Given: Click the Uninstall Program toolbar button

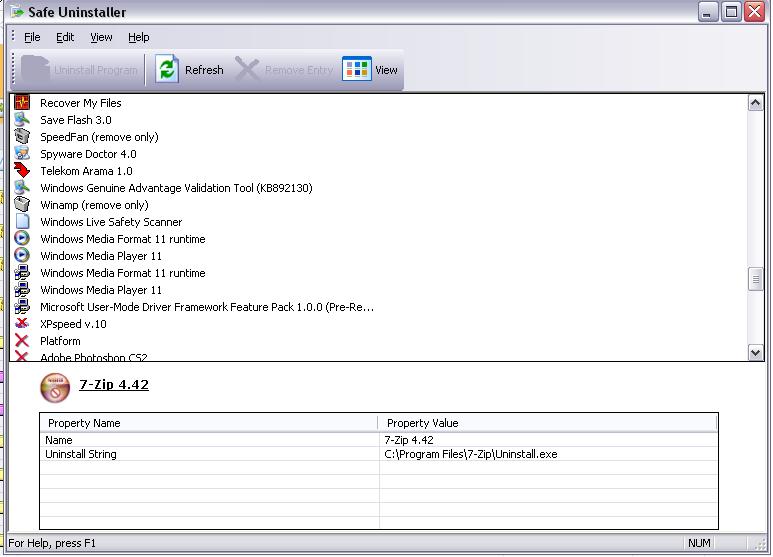Looking at the screenshot, I should 81,70.
